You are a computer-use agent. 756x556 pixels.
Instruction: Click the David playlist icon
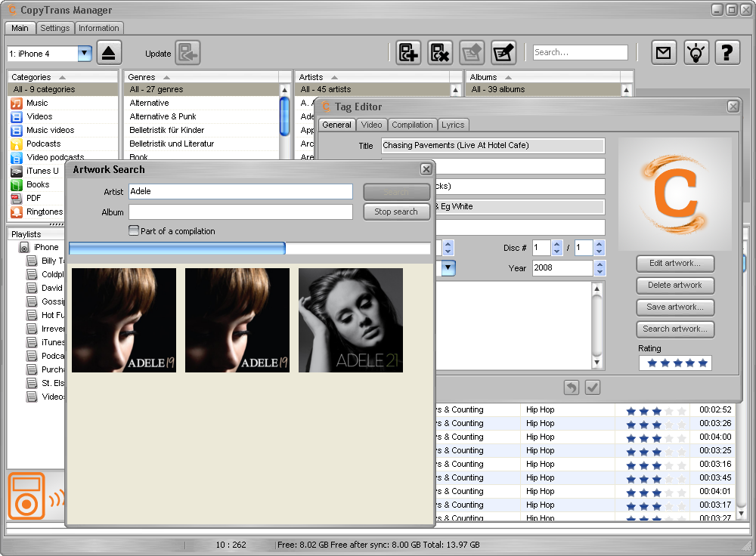click(x=32, y=288)
